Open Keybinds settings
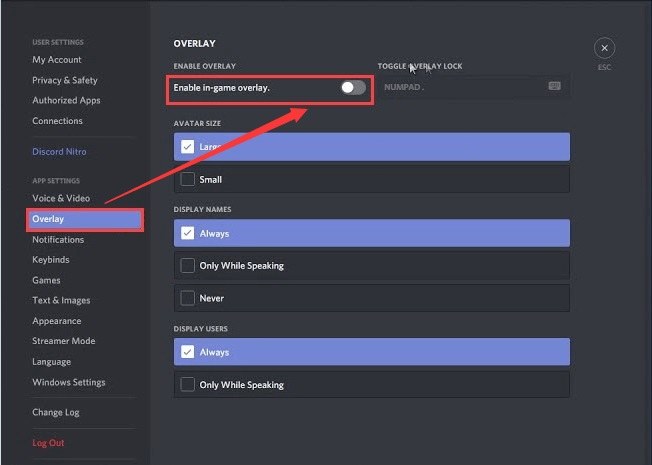This screenshot has width=652, height=465. 51,260
